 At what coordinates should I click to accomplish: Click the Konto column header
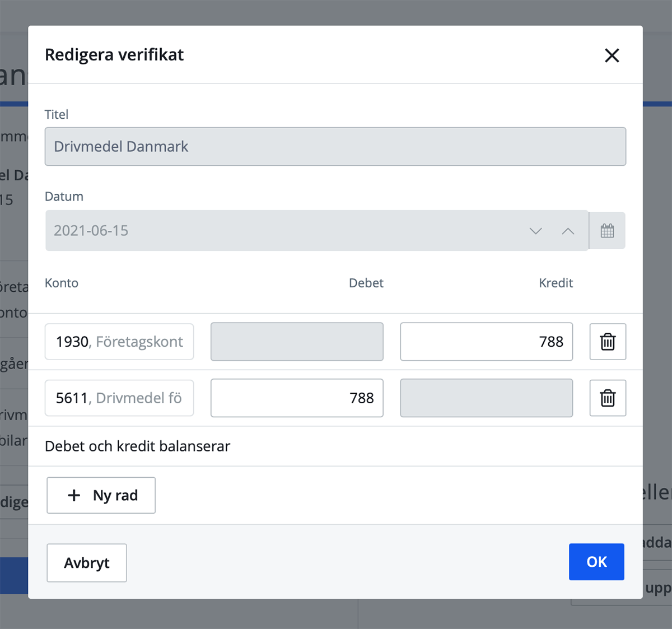point(62,283)
